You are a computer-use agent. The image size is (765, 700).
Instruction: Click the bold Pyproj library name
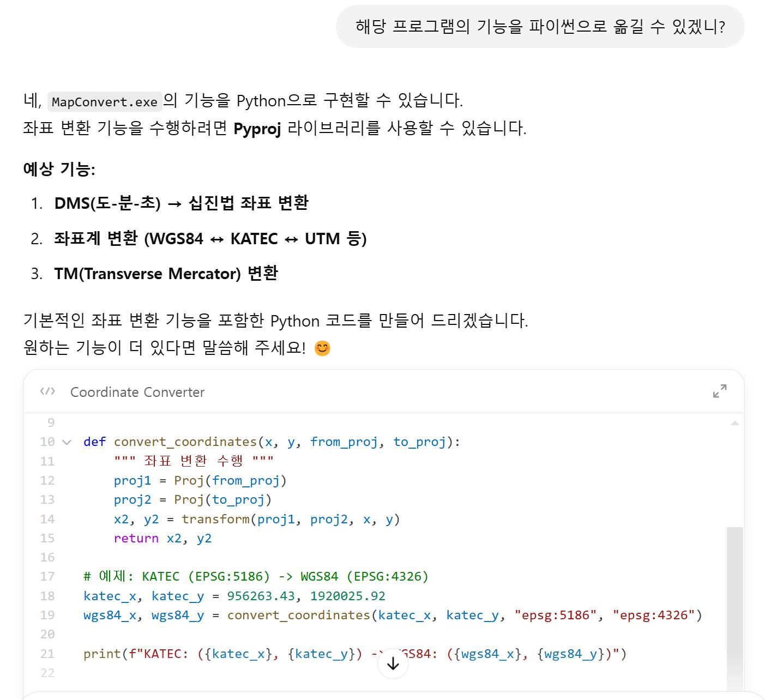(257, 129)
